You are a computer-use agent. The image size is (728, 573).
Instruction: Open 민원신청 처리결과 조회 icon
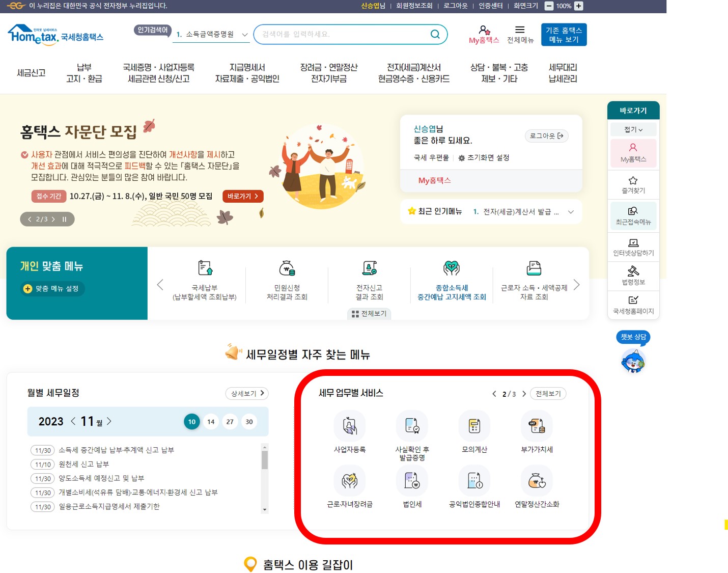(287, 268)
